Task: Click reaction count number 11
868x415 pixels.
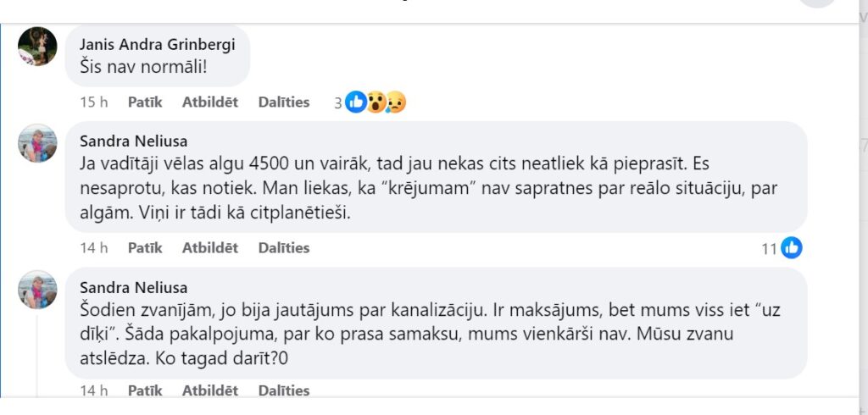Action: coord(769,248)
